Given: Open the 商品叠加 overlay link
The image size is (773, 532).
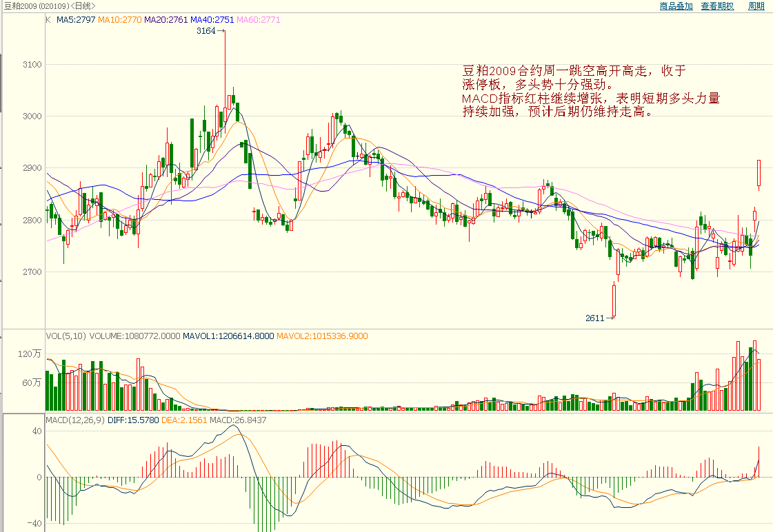Looking at the screenshot, I should pos(675,6).
